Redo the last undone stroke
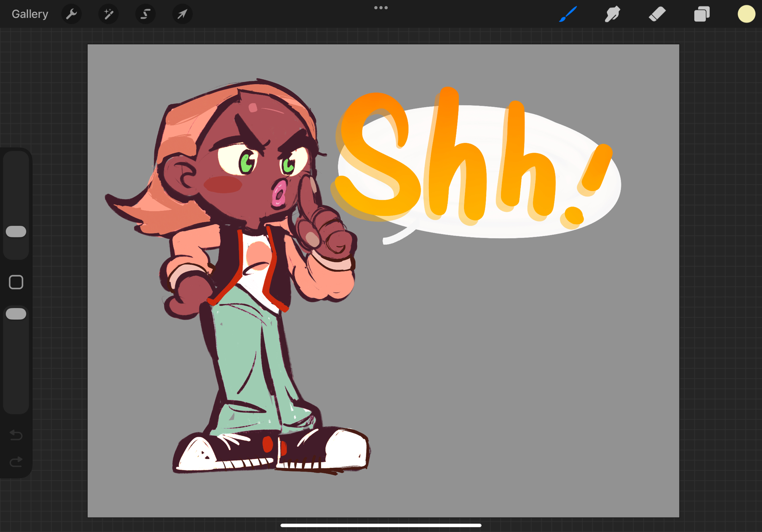Viewport: 762px width, 532px height. tap(16, 462)
